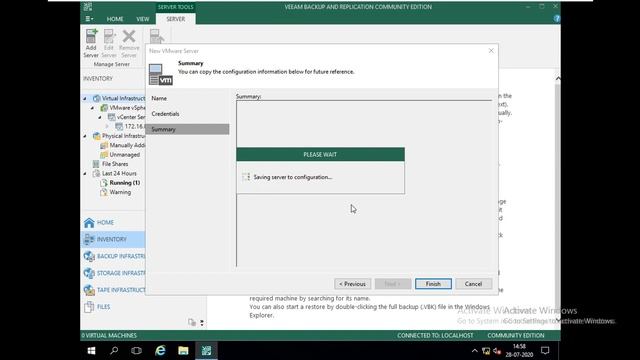This screenshot has height=360, width=640.
Task: Click the 0 VIRTUAL MACHINES status text
Action: point(109,336)
